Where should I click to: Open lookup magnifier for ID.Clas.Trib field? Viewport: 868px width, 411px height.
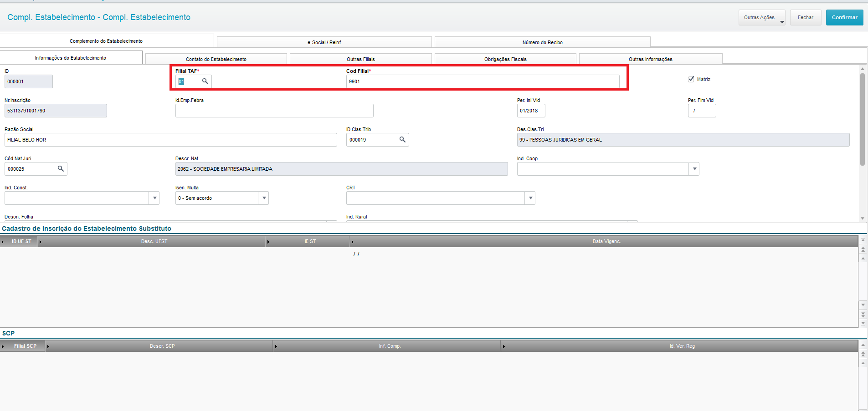pyautogui.click(x=402, y=140)
